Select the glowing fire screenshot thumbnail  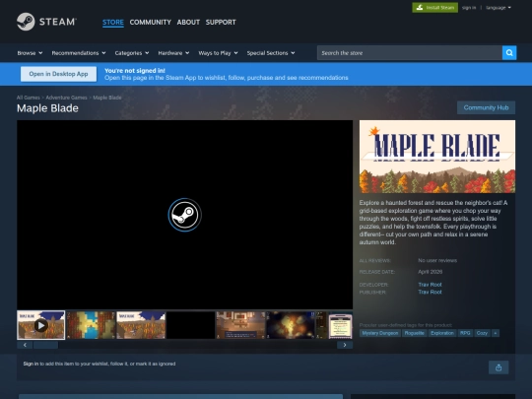point(291,325)
